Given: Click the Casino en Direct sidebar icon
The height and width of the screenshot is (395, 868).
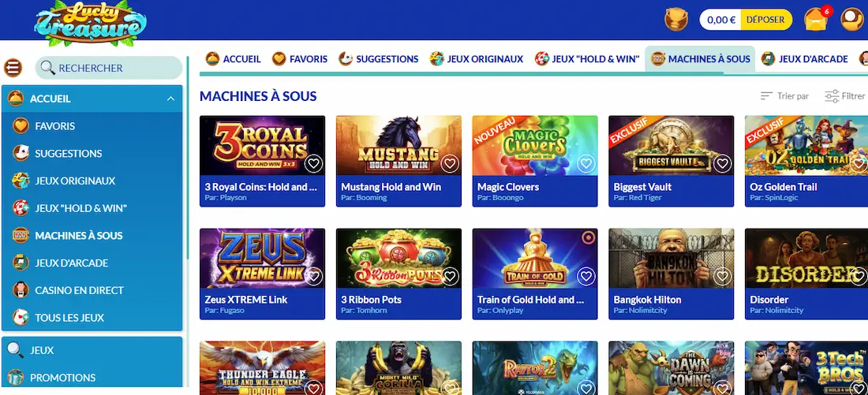Looking at the screenshot, I should (x=21, y=290).
